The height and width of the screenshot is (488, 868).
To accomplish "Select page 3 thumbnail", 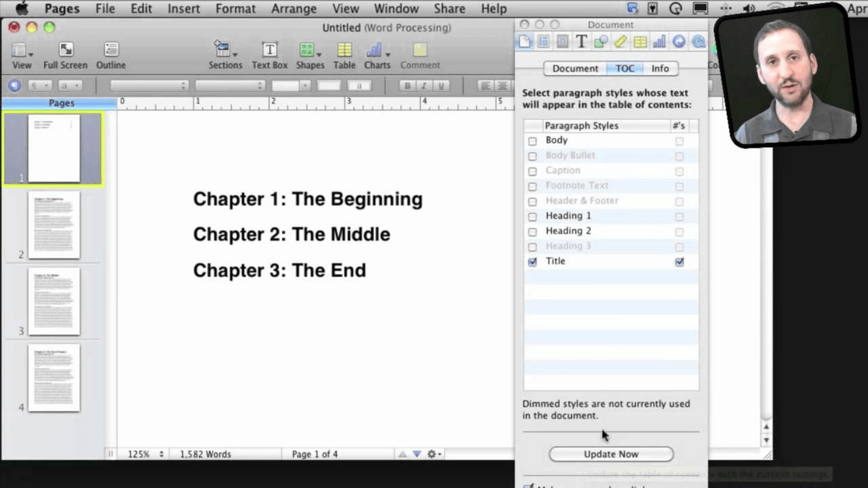I will coord(54,301).
